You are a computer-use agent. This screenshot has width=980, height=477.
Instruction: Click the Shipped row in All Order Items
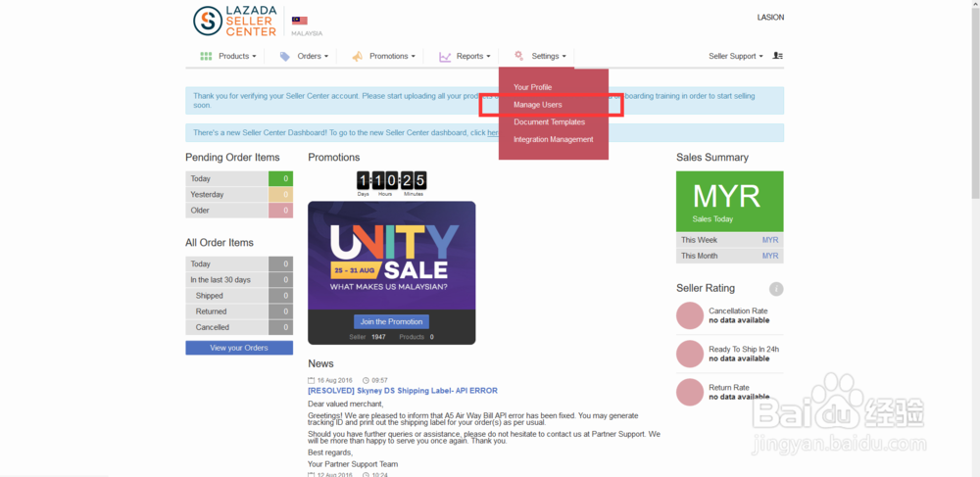pos(239,296)
